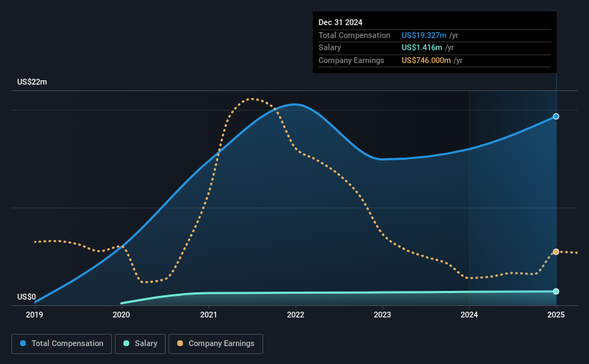Click the US$1.416m salary value
The image size is (589, 364).
pyautogui.click(x=422, y=48)
